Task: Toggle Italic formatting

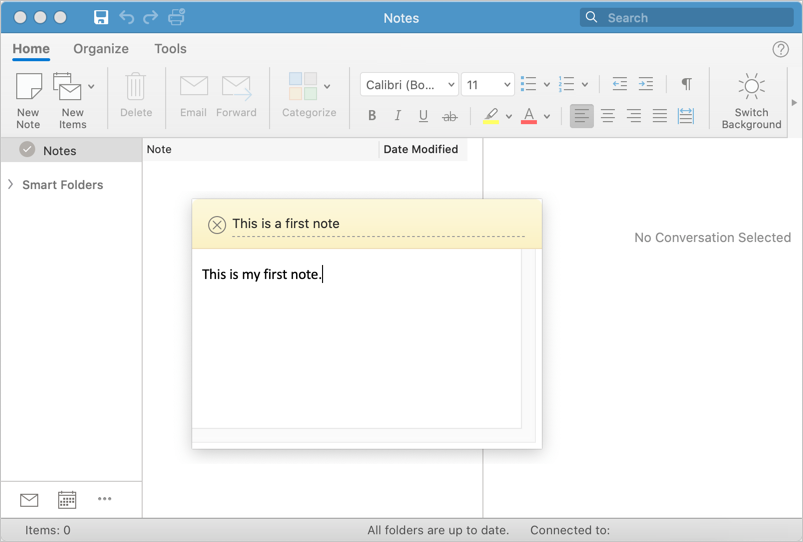Action: click(x=397, y=116)
